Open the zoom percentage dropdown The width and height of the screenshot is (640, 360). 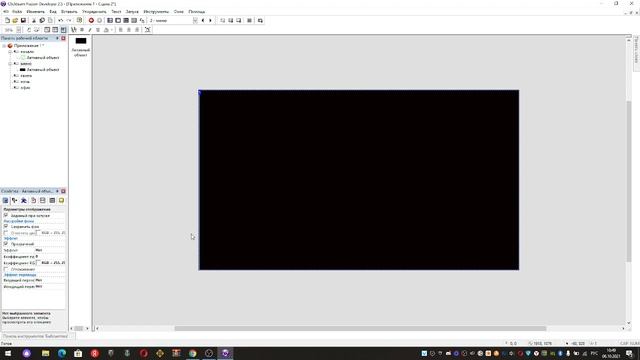[18, 30]
